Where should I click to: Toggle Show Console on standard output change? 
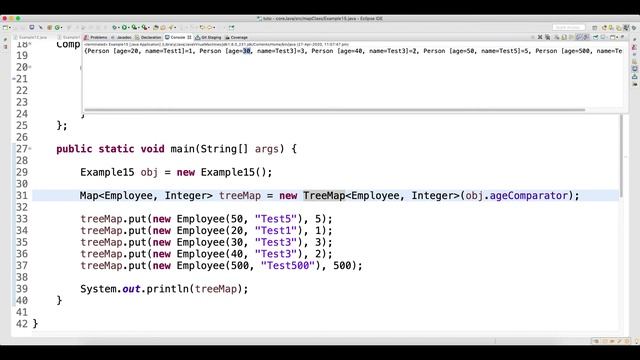point(578,37)
